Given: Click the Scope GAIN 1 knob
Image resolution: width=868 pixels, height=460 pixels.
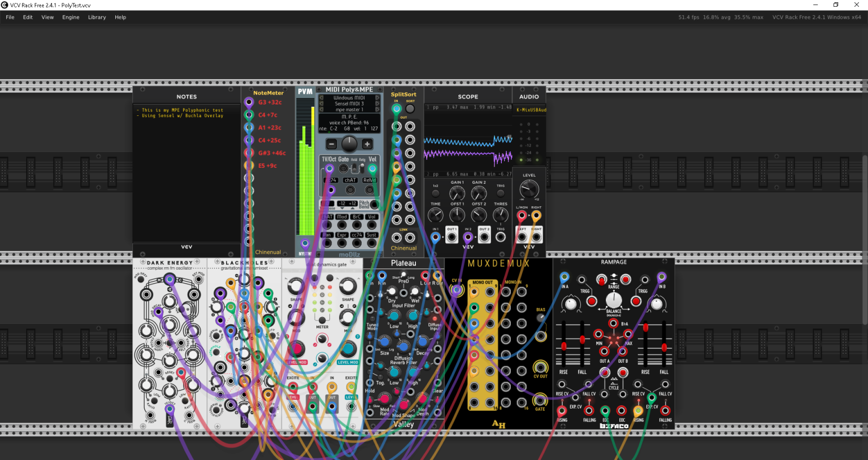Looking at the screenshot, I should 457,194.
